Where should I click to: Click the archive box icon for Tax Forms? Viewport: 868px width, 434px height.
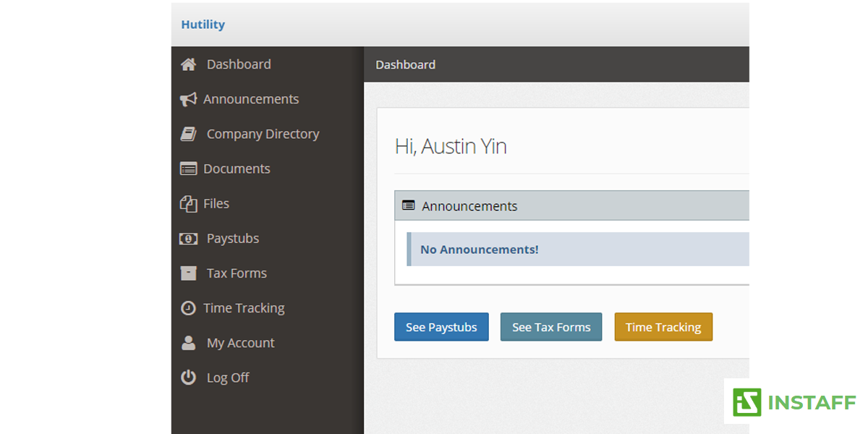pyautogui.click(x=189, y=273)
